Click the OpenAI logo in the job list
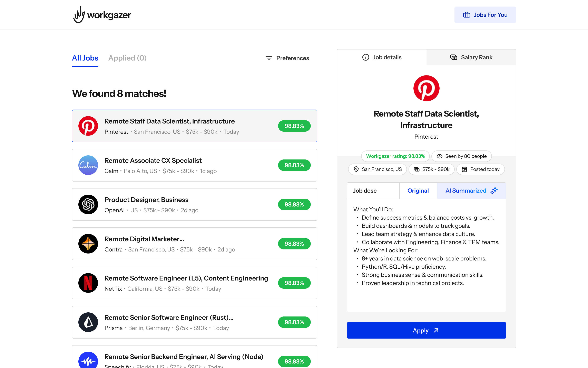 click(x=88, y=204)
